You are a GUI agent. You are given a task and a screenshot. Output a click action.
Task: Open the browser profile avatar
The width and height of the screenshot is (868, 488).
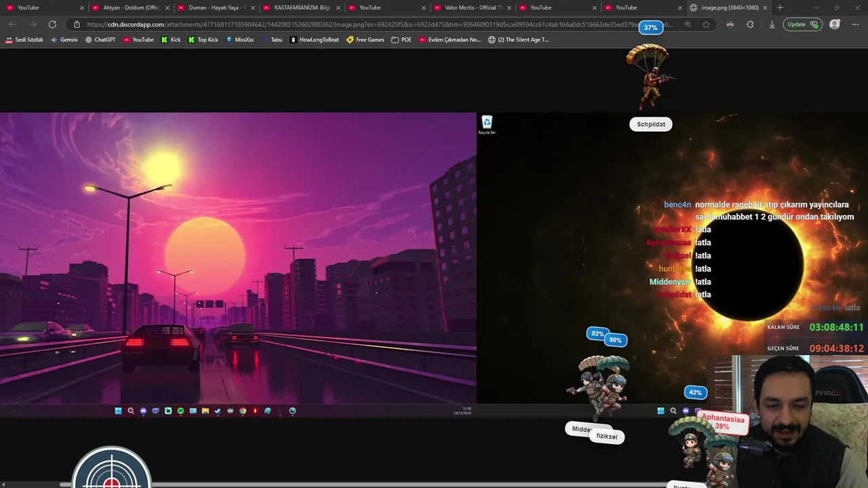pyautogui.click(x=835, y=24)
